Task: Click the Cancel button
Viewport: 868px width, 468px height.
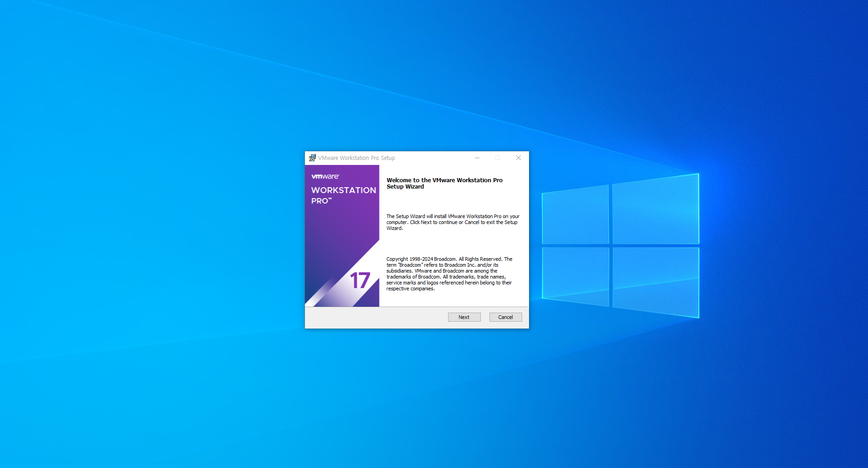Action: [505, 317]
